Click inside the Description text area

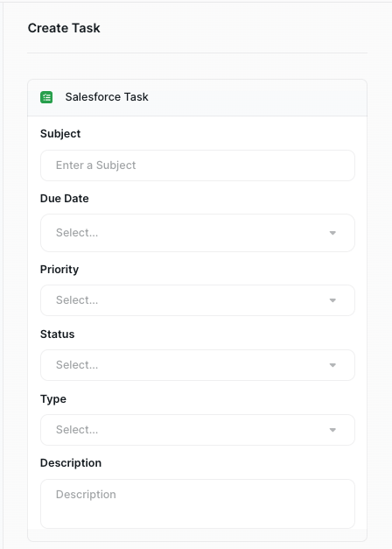(198, 503)
